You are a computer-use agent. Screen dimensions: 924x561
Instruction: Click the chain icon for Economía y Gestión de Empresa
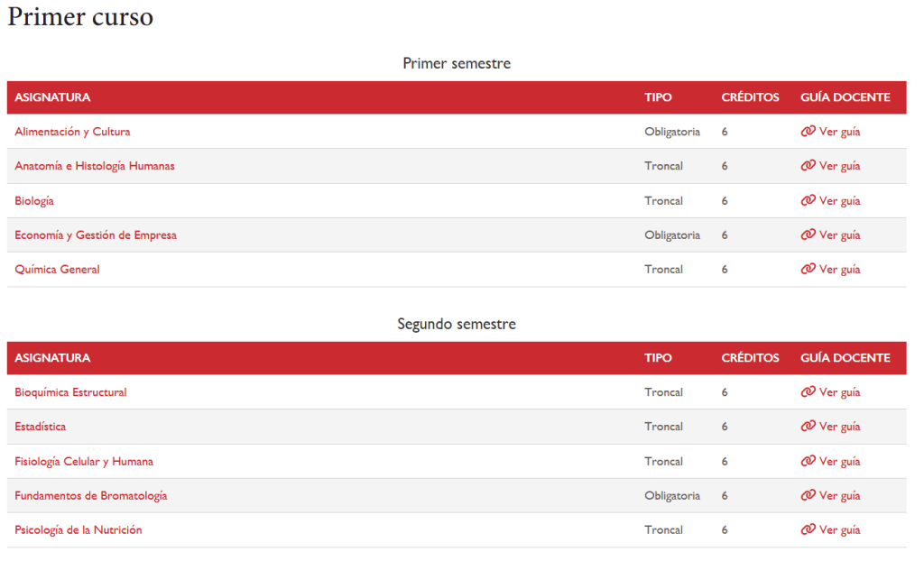pos(808,235)
